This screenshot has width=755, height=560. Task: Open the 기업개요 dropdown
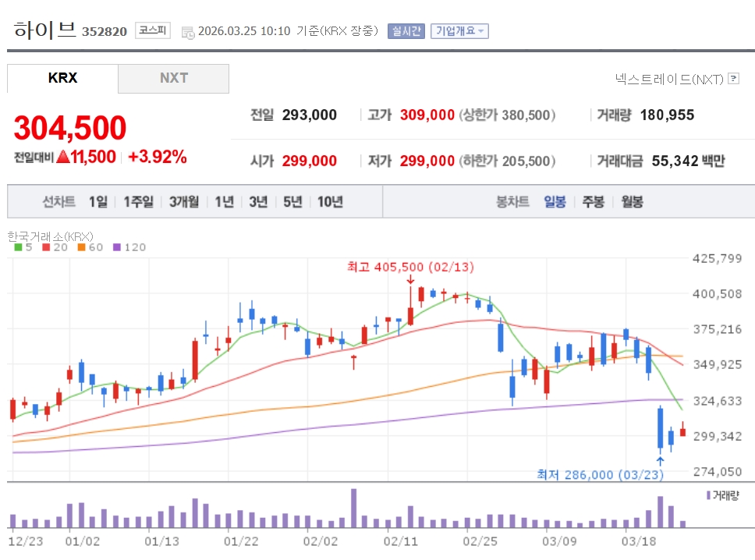(459, 31)
